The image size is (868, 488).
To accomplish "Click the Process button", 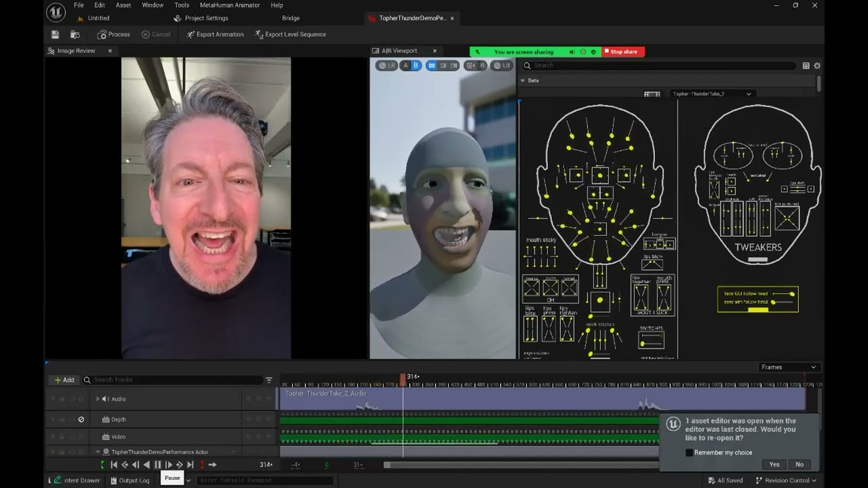I will [x=113, y=35].
